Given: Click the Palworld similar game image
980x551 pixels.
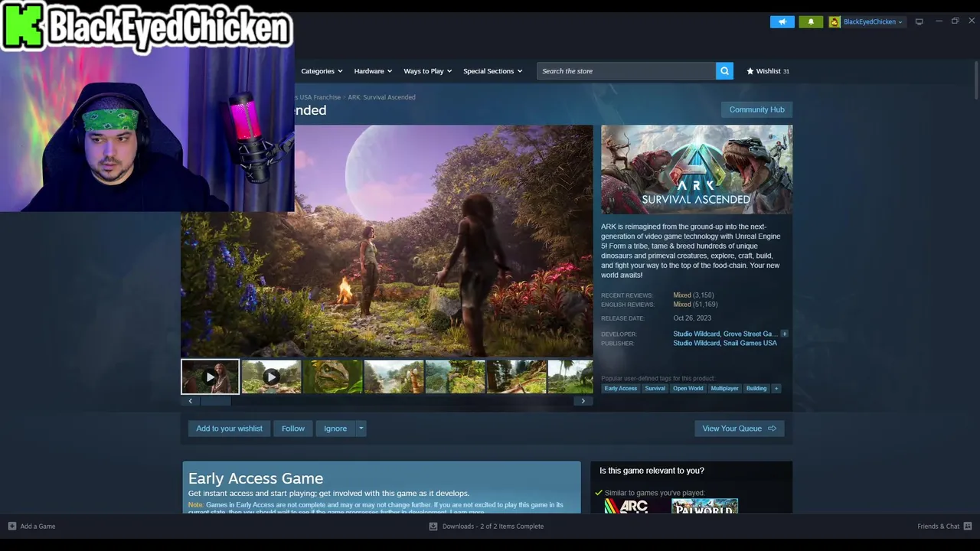Looking at the screenshot, I should (x=704, y=507).
